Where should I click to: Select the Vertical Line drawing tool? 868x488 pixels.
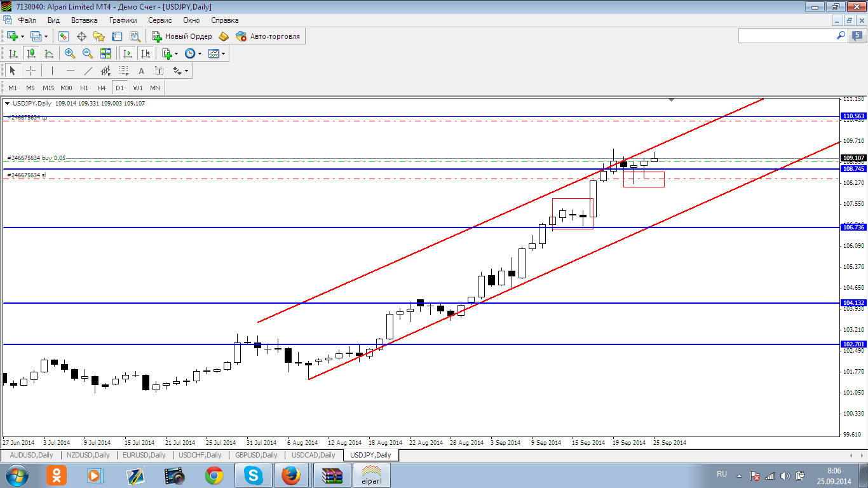pyautogui.click(x=52, y=71)
